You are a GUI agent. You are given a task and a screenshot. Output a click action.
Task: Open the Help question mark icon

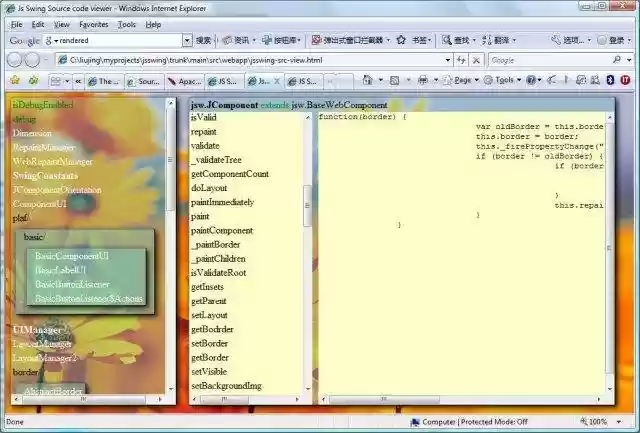tap(531, 80)
